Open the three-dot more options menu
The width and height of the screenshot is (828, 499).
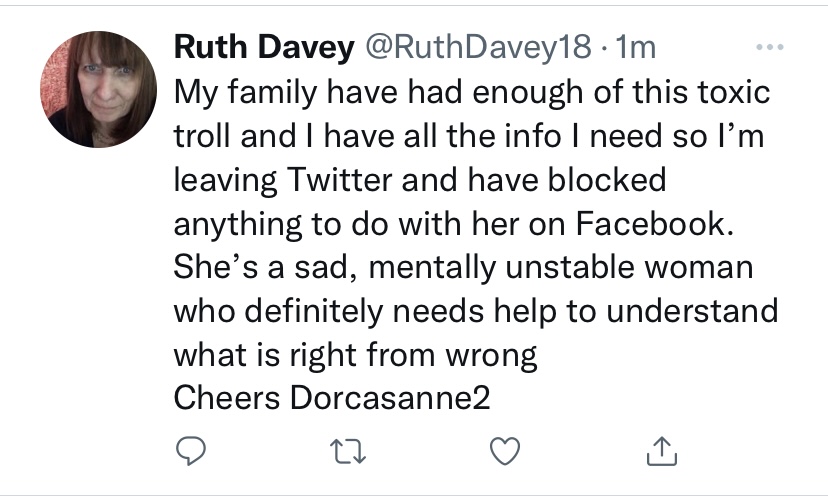coord(768,47)
